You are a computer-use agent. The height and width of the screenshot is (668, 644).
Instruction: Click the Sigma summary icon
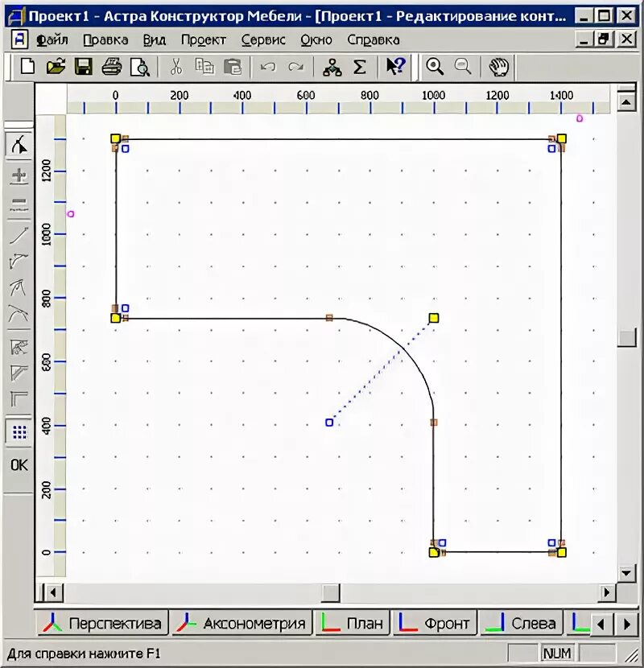click(360, 67)
